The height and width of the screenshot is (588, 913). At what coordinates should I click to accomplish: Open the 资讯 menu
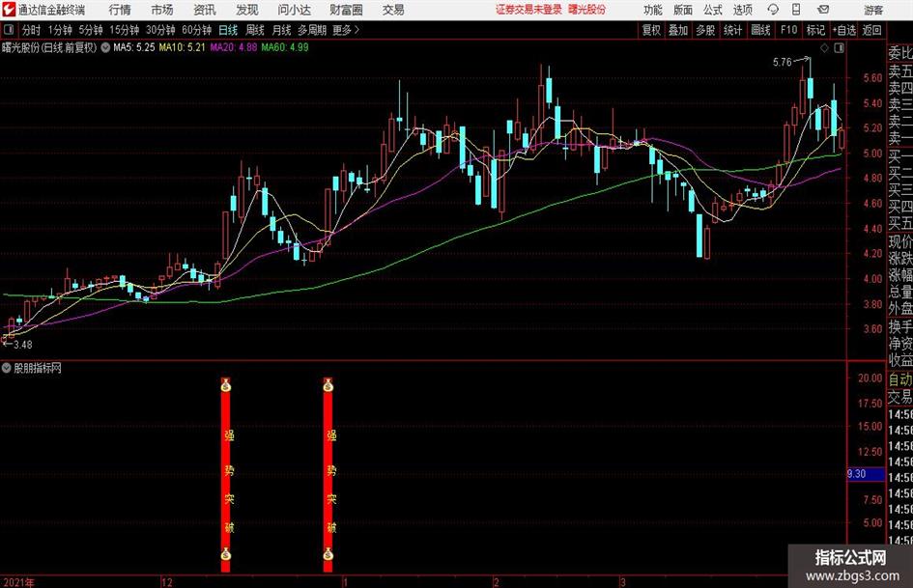(x=205, y=10)
